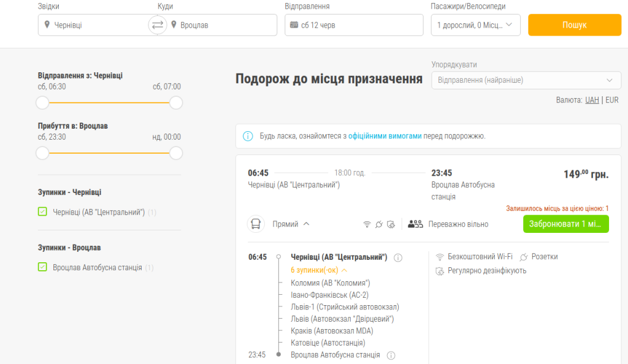Switch currency to EUR
The height and width of the screenshot is (364, 628).
click(612, 100)
